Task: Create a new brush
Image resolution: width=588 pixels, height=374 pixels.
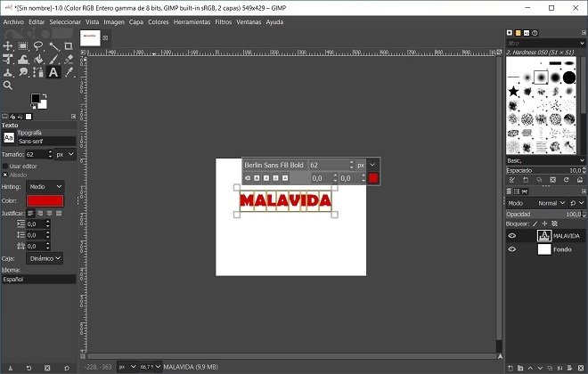Action: click(526, 180)
